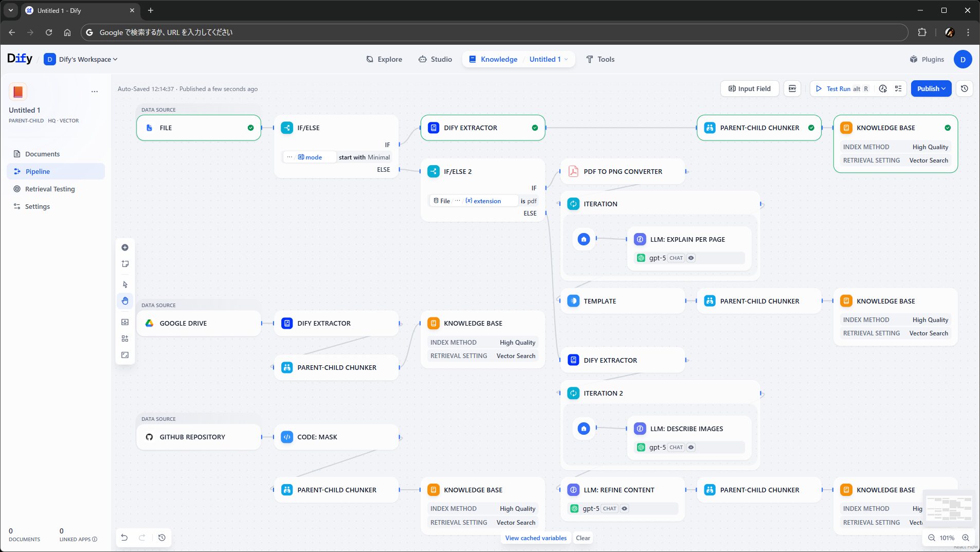Open the version history icon next to Publish
This screenshot has width=980, height=552.
(x=965, y=88)
